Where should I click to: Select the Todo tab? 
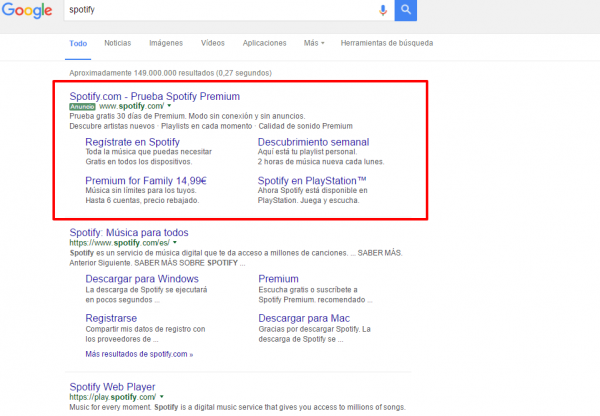[78, 44]
